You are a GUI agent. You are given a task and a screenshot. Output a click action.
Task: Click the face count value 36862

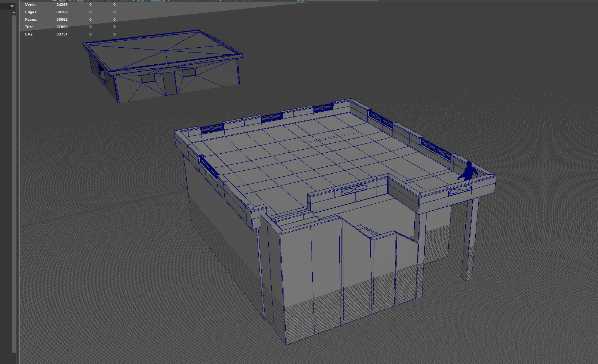(x=62, y=20)
